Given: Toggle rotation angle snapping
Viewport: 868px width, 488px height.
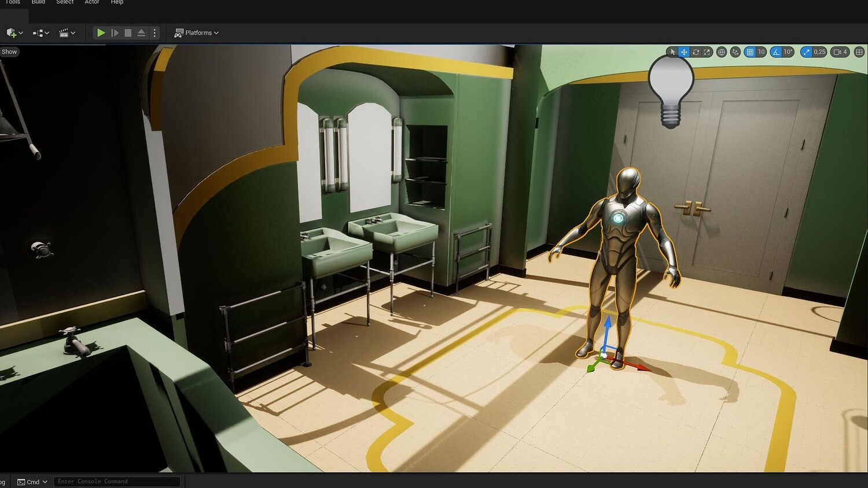Looking at the screenshot, I should tap(776, 52).
